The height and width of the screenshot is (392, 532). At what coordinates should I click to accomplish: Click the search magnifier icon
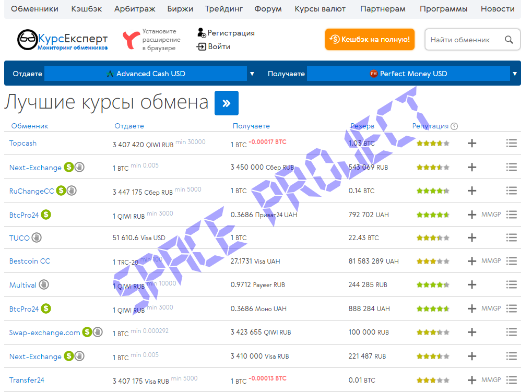[x=509, y=40]
